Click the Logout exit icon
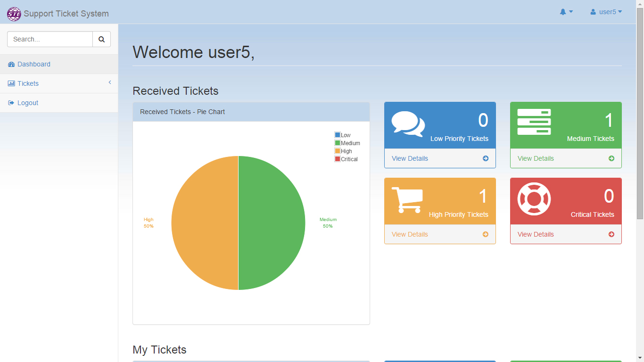The image size is (644, 362). (x=11, y=103)
